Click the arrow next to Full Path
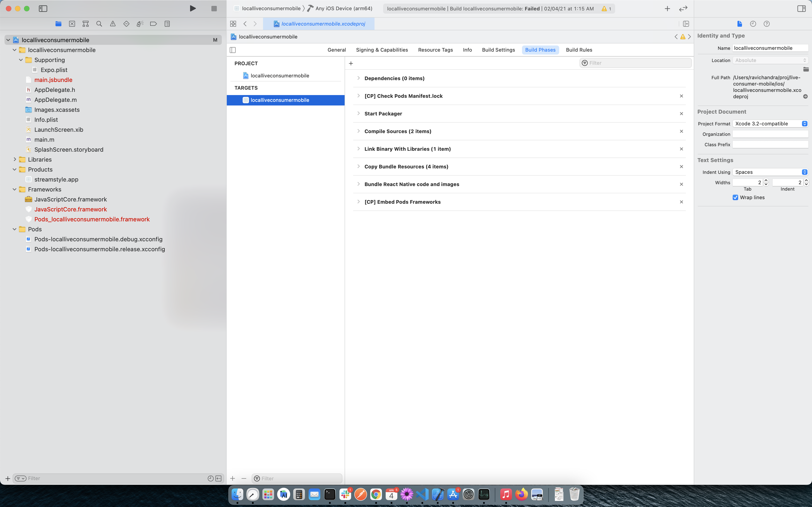Viewport: 812px width, 507px height. tap(805, 96)
